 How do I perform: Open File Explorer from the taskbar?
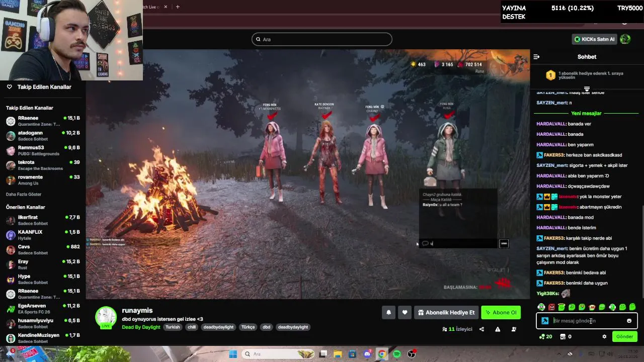[x=338, y=354]
